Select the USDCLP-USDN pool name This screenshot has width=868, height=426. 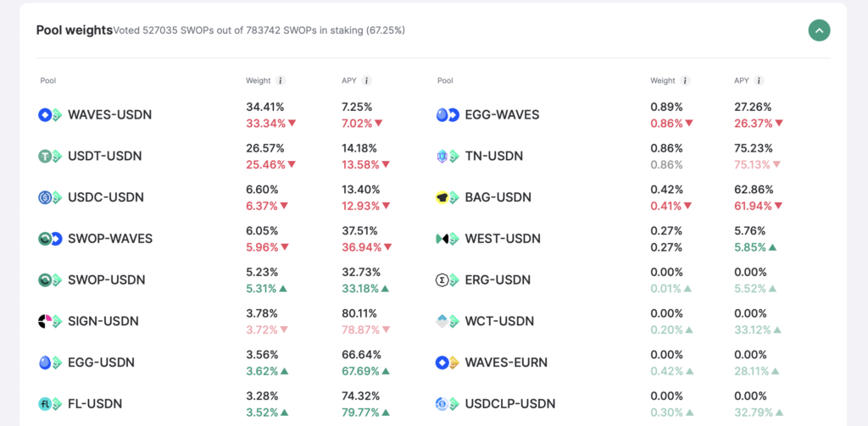click(x=509, y=404)
